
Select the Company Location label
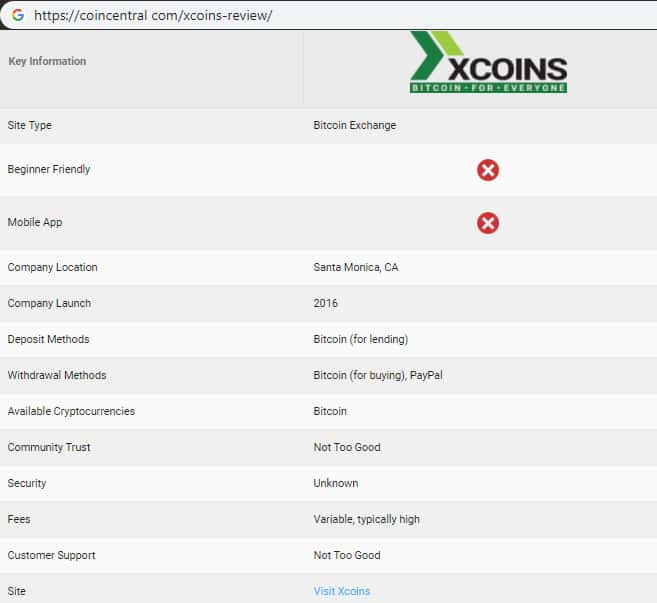click(52, 267)
